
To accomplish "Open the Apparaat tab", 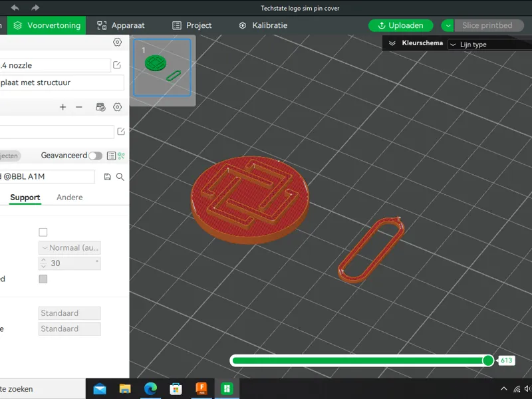I will [x=121, y=25].
